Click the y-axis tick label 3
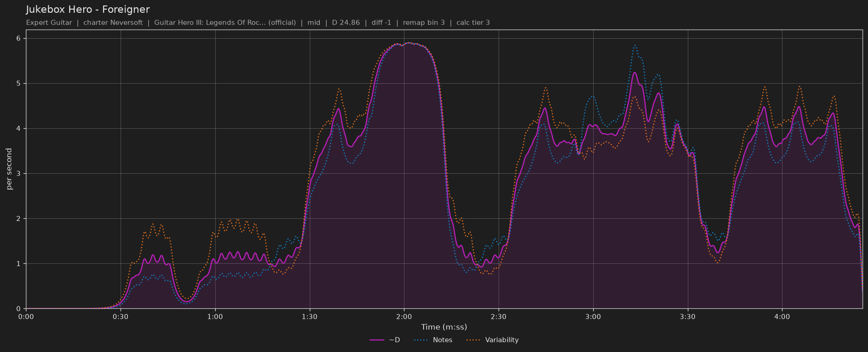This screenshot has width=868, height=352. pos(19,174)
